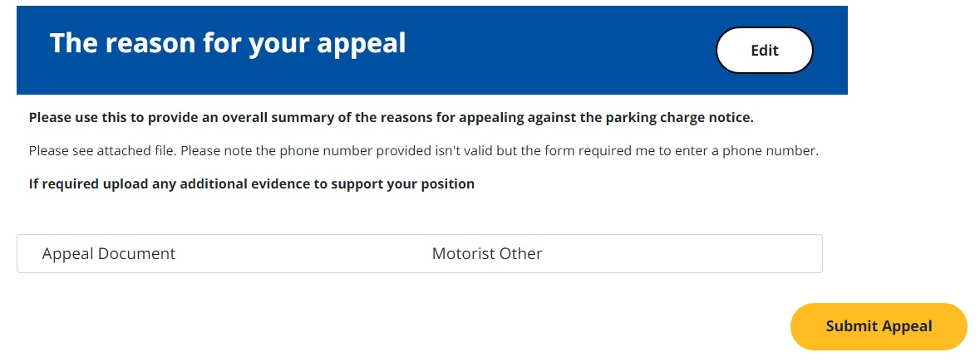
Task: Click the heading 'The reason for your appeal'
Action: tap(228, 43)
